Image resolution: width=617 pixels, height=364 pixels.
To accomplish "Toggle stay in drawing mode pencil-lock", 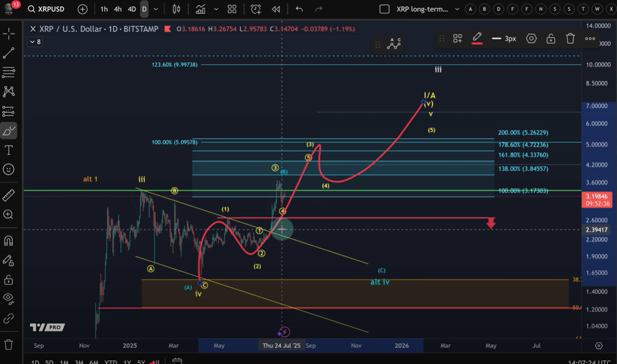I will 9,260.
